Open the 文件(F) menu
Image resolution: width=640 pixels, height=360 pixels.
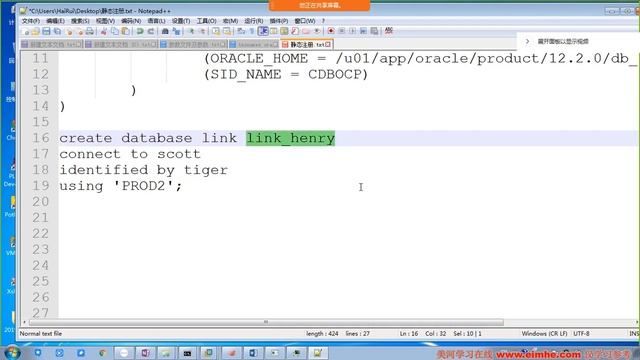[x=31, y=21]
